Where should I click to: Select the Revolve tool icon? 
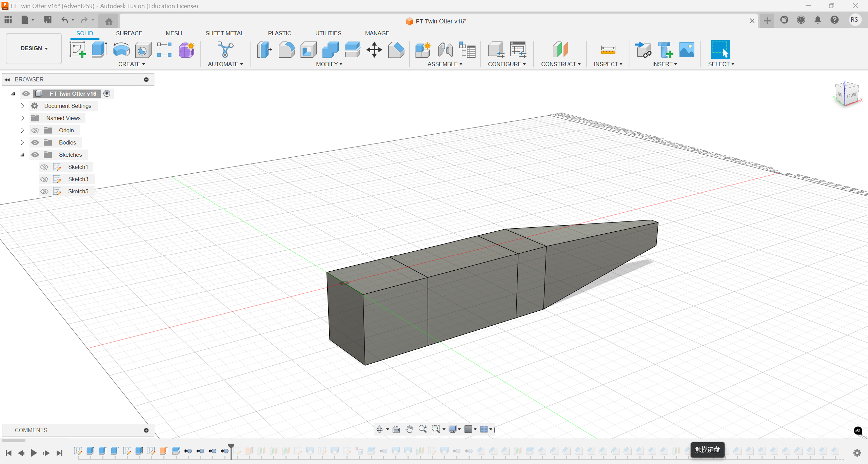point(121,50)
